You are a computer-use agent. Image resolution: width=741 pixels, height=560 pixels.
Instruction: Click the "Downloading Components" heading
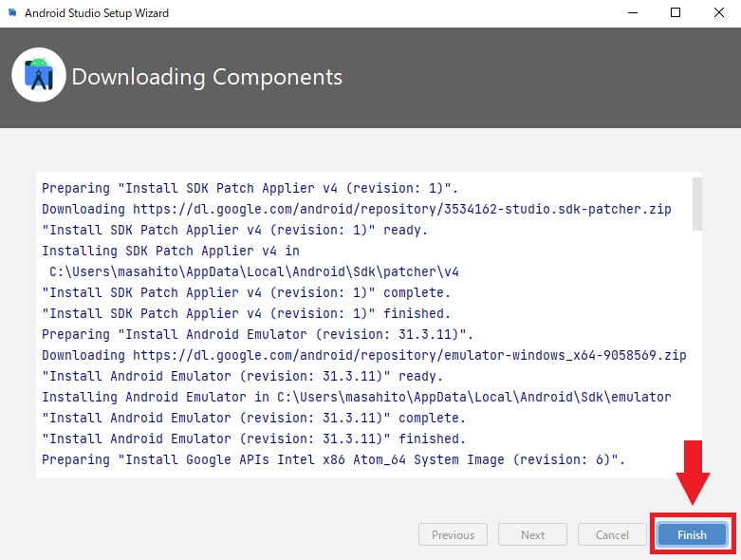[207, 77]
